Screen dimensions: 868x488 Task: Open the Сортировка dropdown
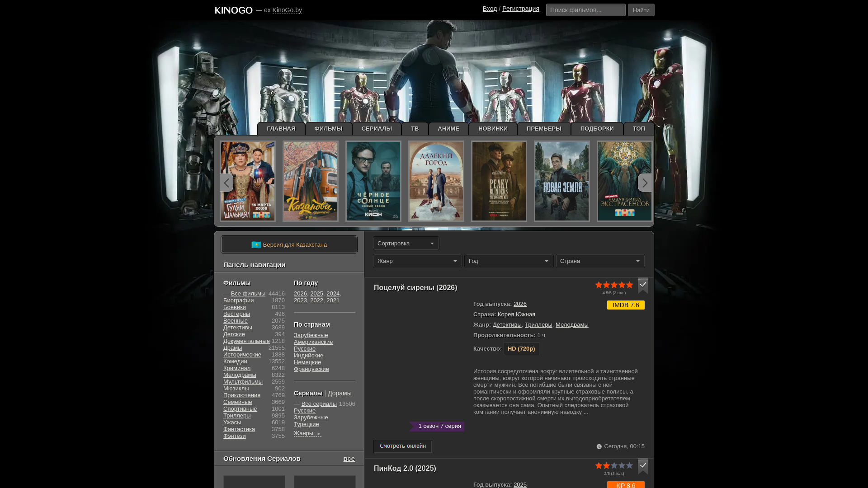406,244
